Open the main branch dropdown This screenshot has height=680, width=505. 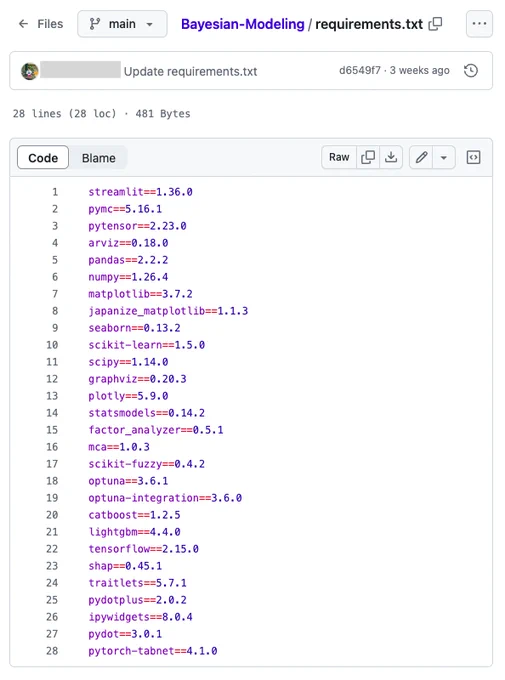122,24
